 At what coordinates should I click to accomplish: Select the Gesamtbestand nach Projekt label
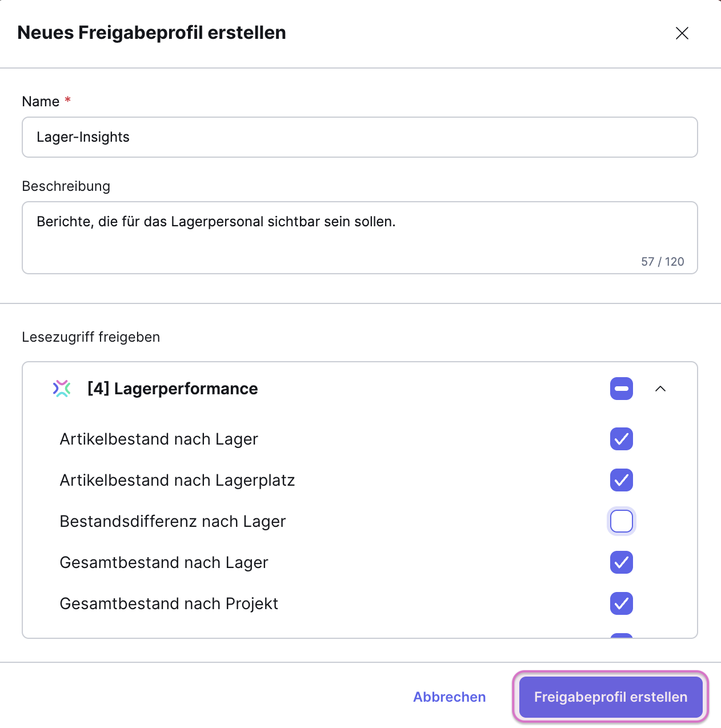tap(169, 603)
